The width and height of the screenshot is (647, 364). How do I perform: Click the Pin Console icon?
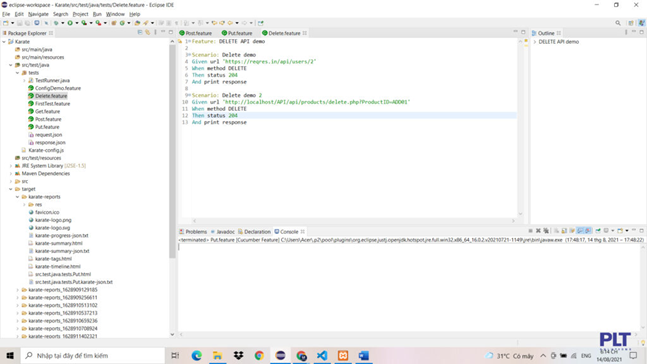[x=598, y=231]
